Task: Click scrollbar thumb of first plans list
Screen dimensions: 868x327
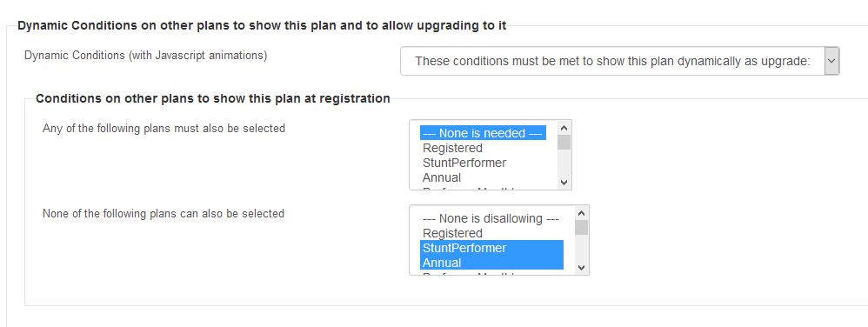Action: [x=564, y=143]
